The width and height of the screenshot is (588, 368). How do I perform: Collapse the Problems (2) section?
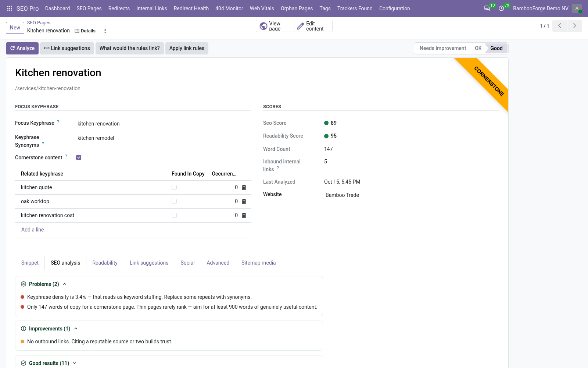(x=44, y=284)
